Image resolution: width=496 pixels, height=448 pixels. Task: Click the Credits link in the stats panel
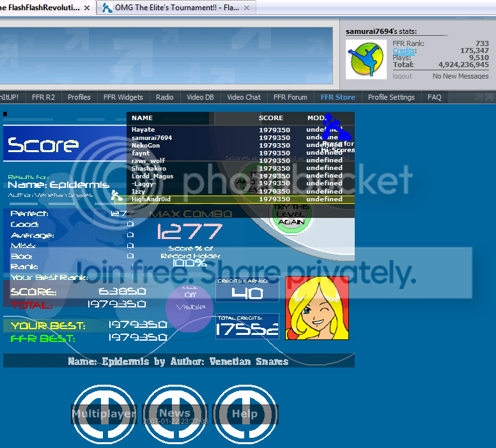pos(403,50)
